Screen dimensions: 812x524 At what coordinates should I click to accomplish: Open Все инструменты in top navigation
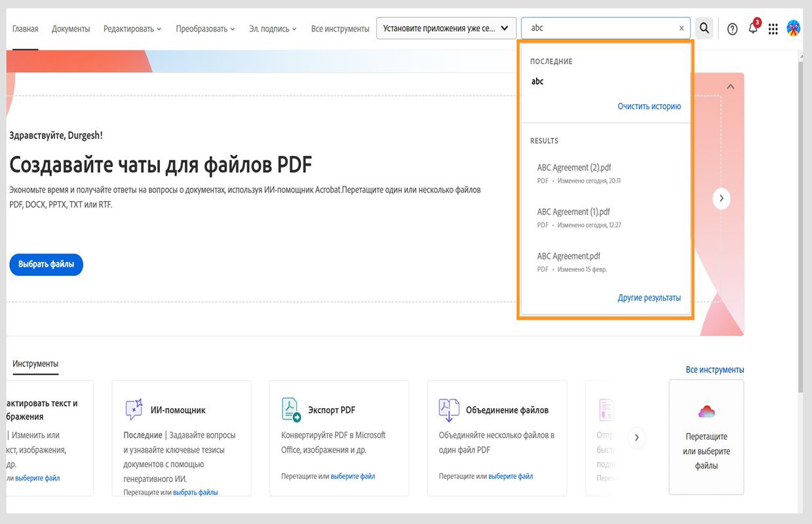point(340,29)
